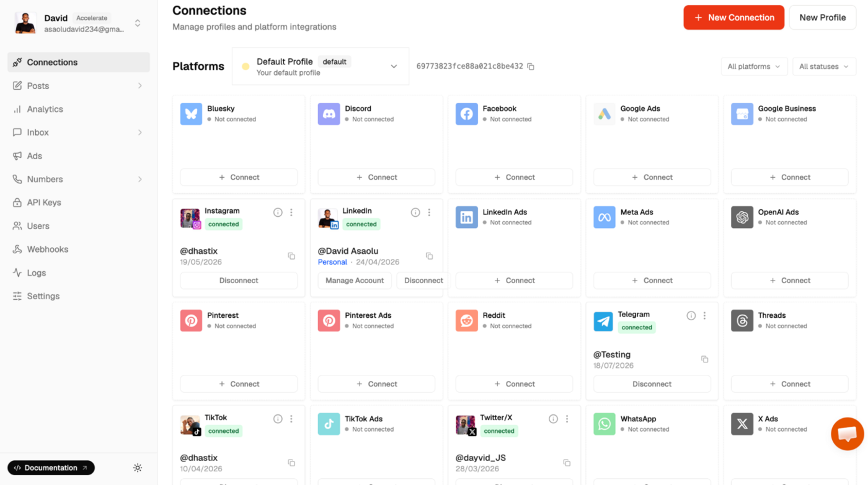Open the Ads sidebar item
The width and height of the screenshot is (868, 485).
click(x=79, y=156)
